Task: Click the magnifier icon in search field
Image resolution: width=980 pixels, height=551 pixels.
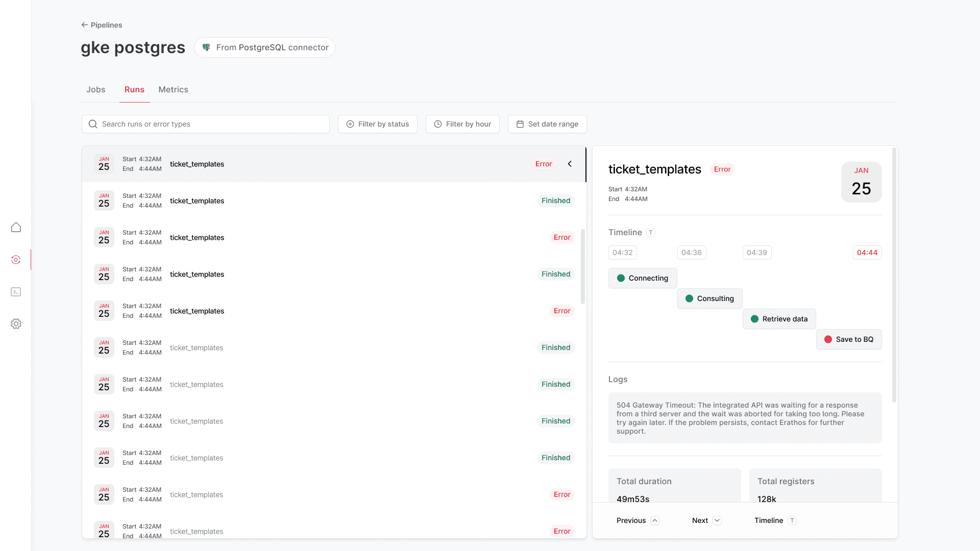Action: tap(93, 124)
